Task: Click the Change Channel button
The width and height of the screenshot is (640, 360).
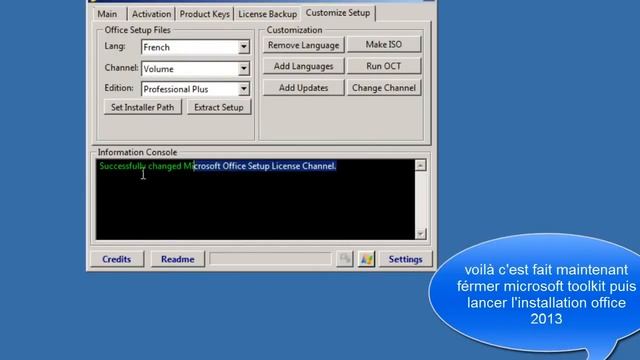Action: pyautogui.click(x=384, y=88)
